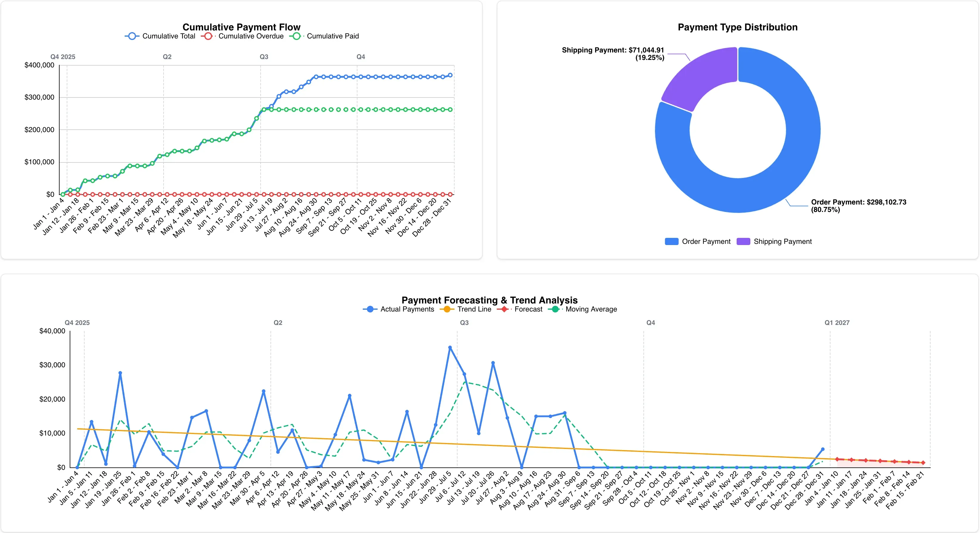Click the Q2 label in Forecasting chart

278,323
